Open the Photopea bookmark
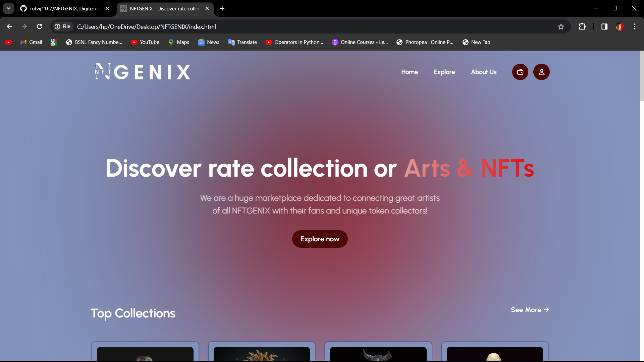Screen dimensions: 644x362 [x=425, y=42]
